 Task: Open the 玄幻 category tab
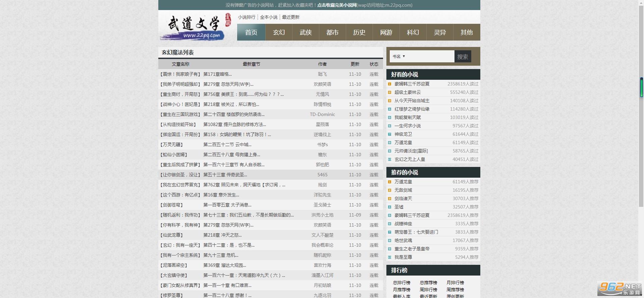pyautogui.click(x=279, y=33)
